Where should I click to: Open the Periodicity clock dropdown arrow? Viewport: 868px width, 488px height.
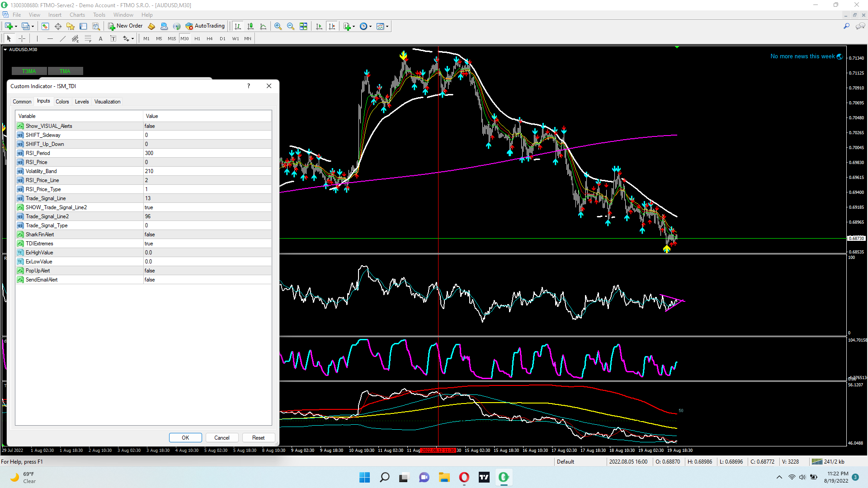coord(371,26)
